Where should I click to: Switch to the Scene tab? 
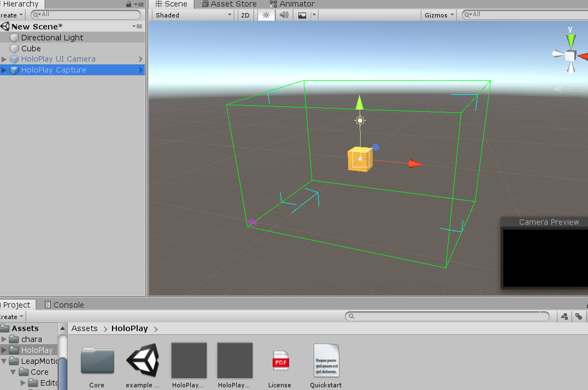coord(171,4)
